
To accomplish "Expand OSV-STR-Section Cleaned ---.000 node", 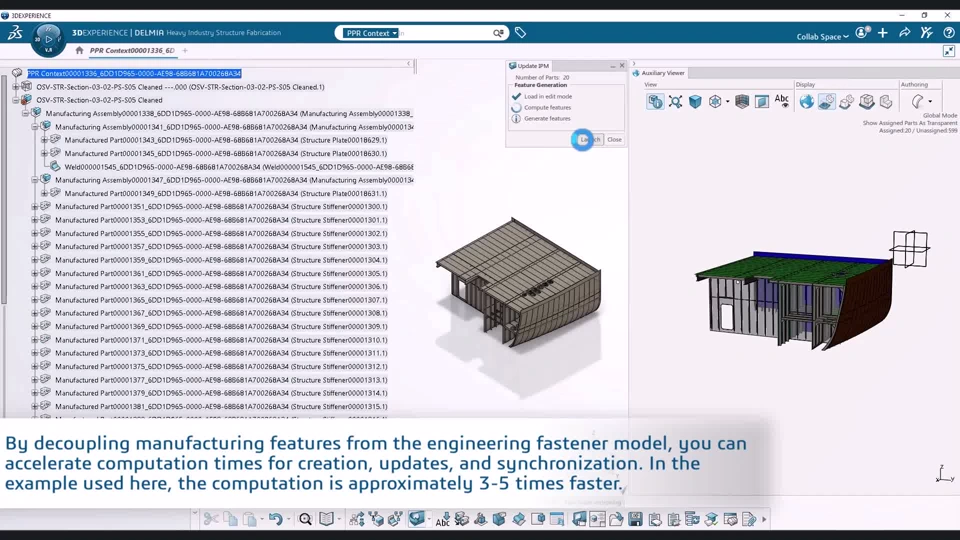I will pyautogui.click(x=15, y=87).
